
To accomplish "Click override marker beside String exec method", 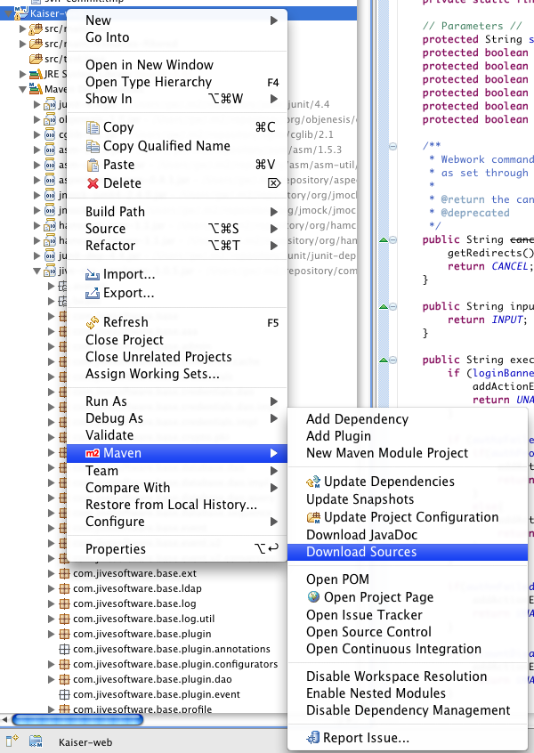I will (383, 360).
